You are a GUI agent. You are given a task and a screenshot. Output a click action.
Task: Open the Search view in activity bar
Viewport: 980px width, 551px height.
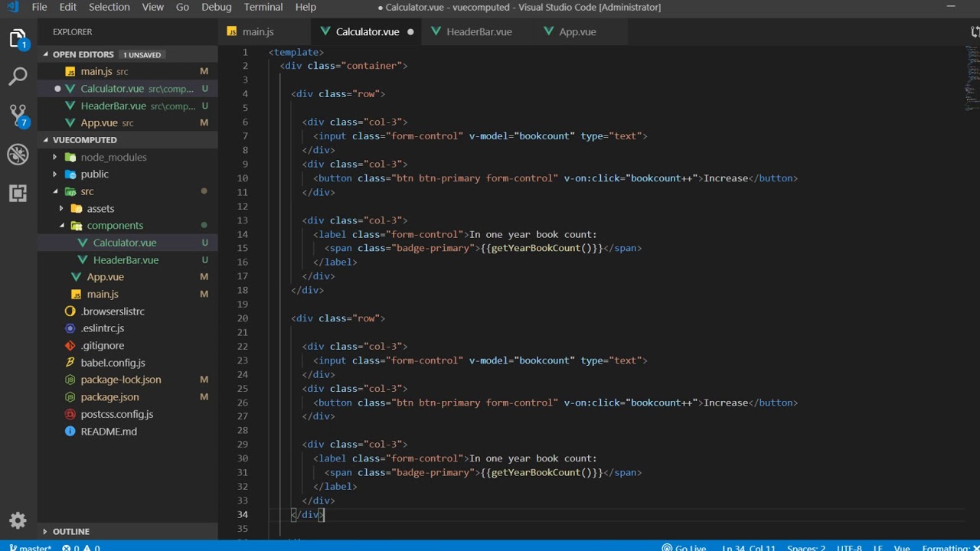pos(18,76)
